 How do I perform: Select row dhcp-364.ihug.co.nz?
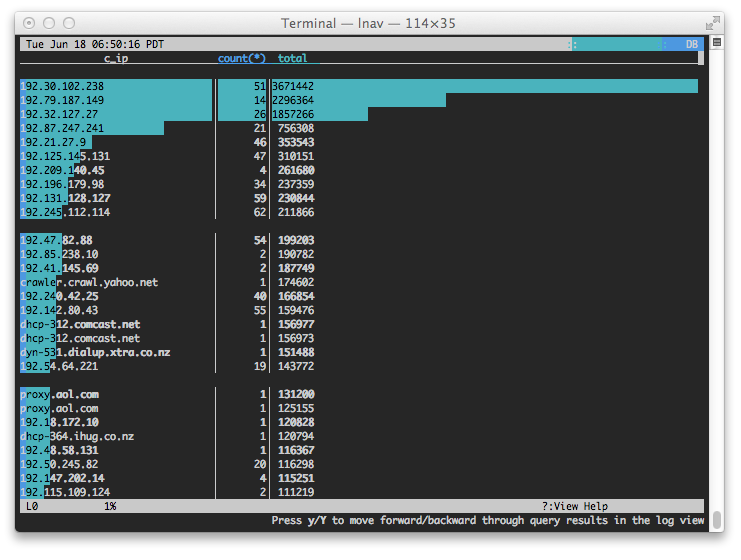(359, 436)
